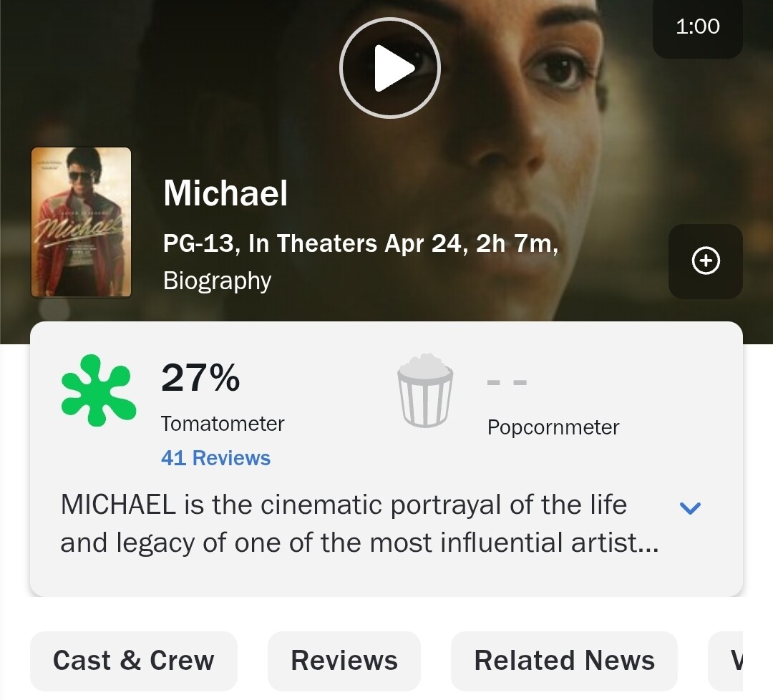
Task: Click the Popcornmeter empty score dashes
Action: [x=507, y=382]
